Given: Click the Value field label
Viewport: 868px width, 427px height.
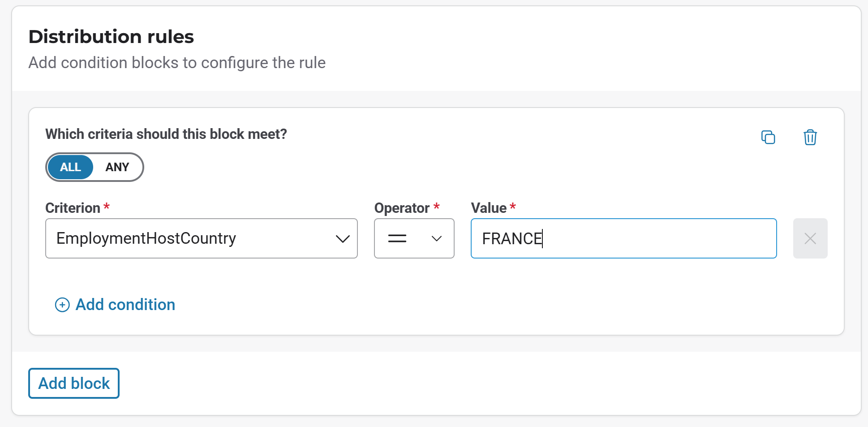Looking at the screenshot, I should tap(489, 208).
